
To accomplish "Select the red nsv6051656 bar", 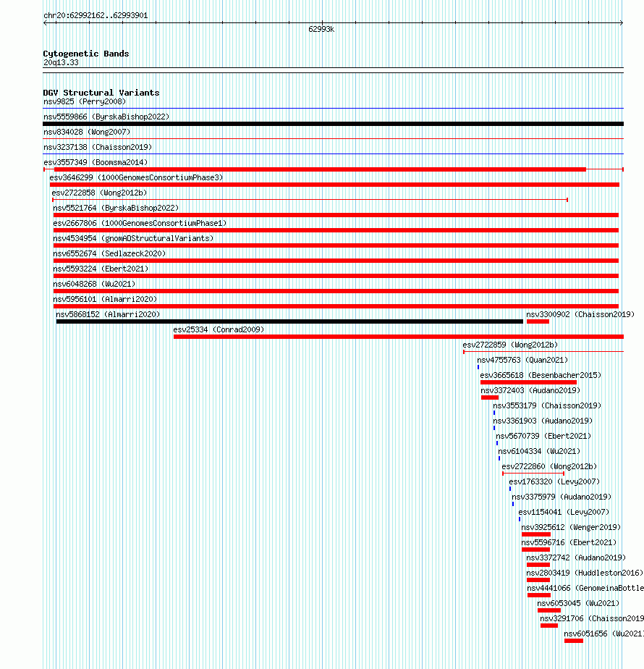I will click(x=574, y=641).
